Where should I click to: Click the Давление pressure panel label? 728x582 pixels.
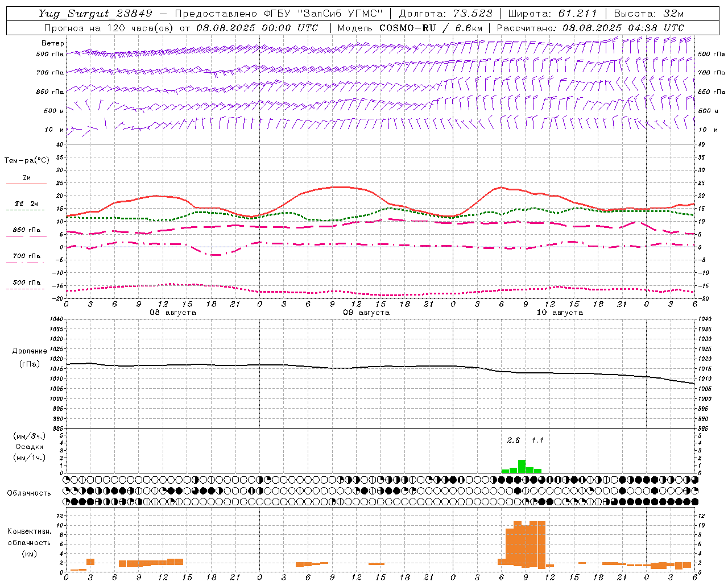(30, 351)
